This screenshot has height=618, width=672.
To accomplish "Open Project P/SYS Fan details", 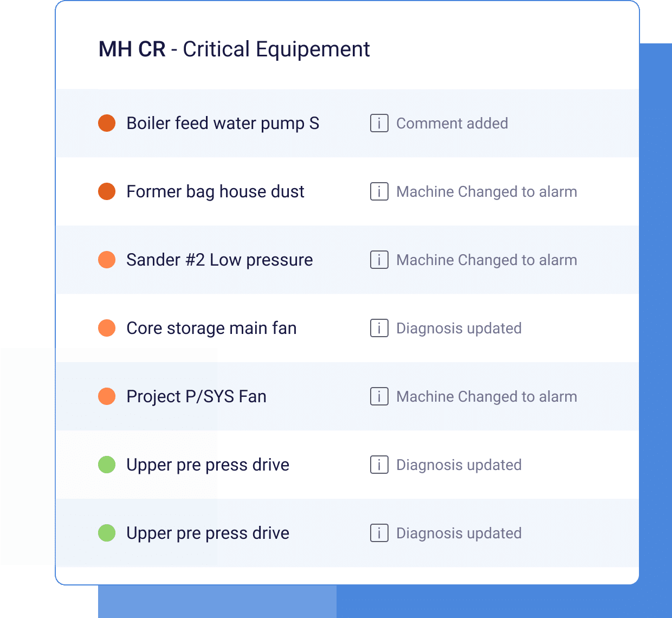I will pyautogui.click(x=196, y=397).
